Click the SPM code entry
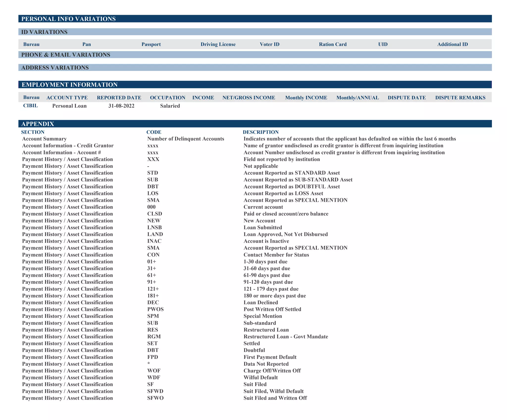Viewport: 507px width, 420px height. pyautogui.click(x=153, y=316)
